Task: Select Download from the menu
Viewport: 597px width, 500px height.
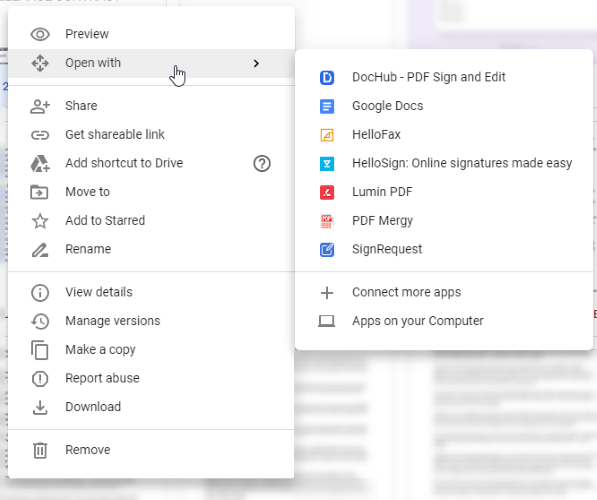Action: point(151,407)
